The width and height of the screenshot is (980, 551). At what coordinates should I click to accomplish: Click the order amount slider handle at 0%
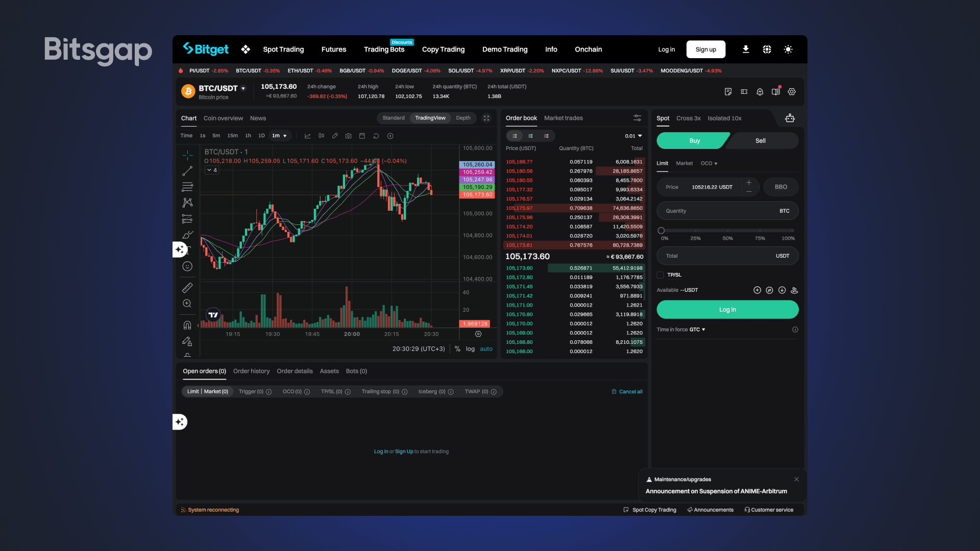(x=661, y=231)
